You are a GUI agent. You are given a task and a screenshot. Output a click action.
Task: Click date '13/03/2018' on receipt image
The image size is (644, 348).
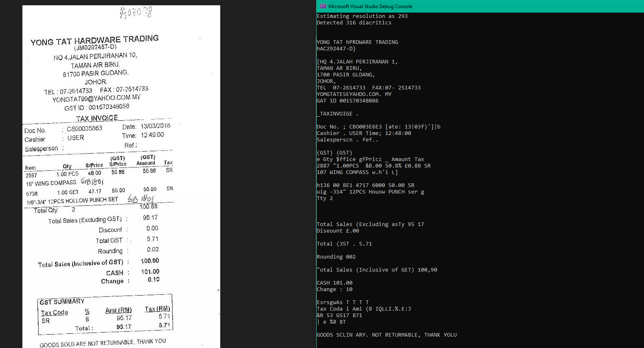(156, 126)
